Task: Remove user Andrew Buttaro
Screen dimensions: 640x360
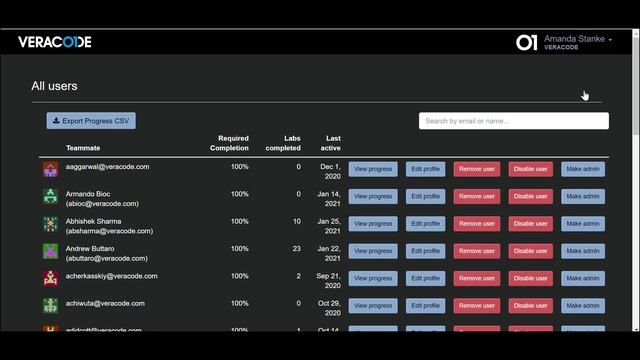Action: pyautogui.click(x=477, y=251)
